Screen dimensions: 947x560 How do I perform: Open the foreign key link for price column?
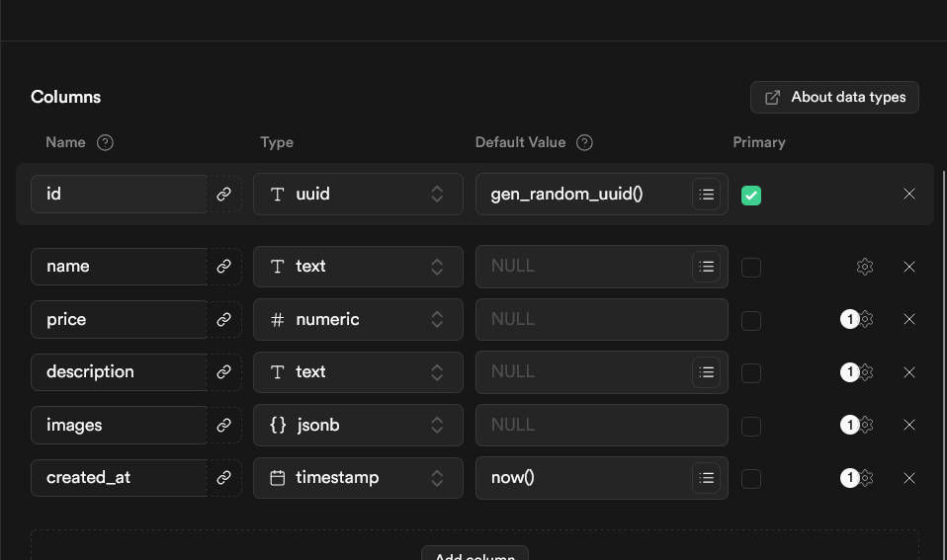tap(224, 319)
